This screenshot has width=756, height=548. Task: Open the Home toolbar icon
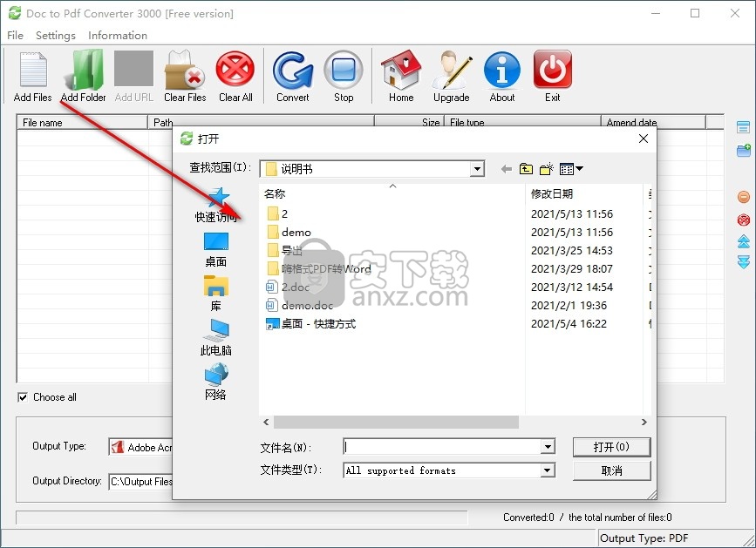click(401, 71)
